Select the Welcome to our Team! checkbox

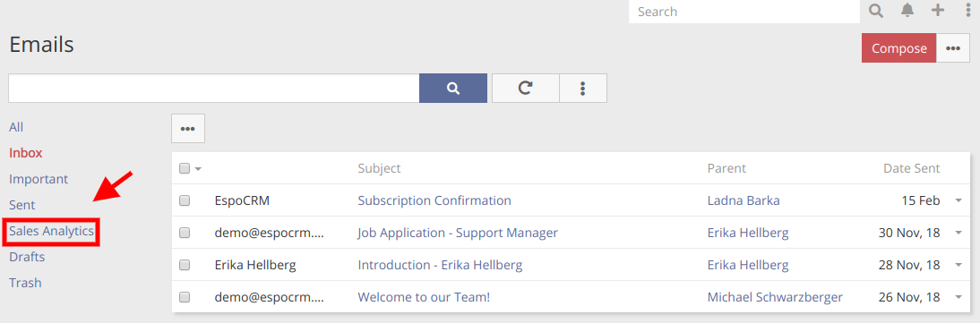(x=185, y=297)
